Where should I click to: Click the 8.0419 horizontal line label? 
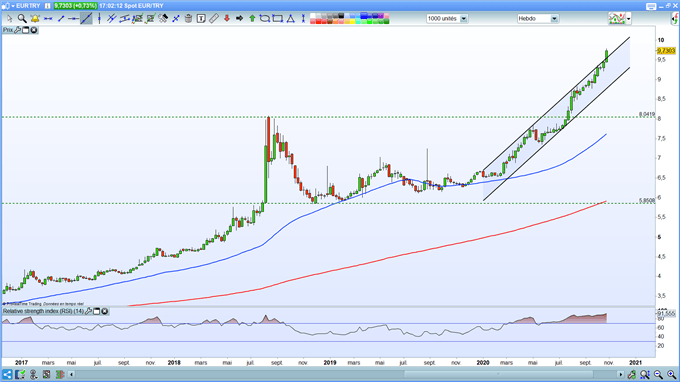coord(647,114)
